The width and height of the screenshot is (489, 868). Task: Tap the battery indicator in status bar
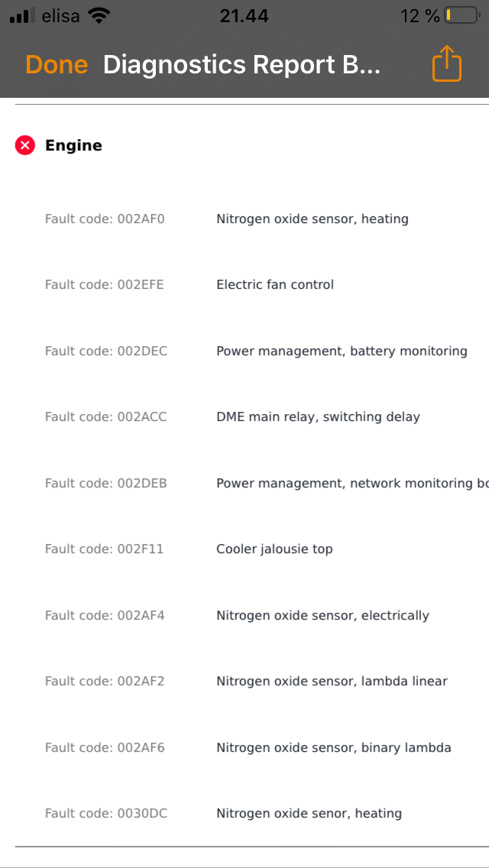point(461,15)
